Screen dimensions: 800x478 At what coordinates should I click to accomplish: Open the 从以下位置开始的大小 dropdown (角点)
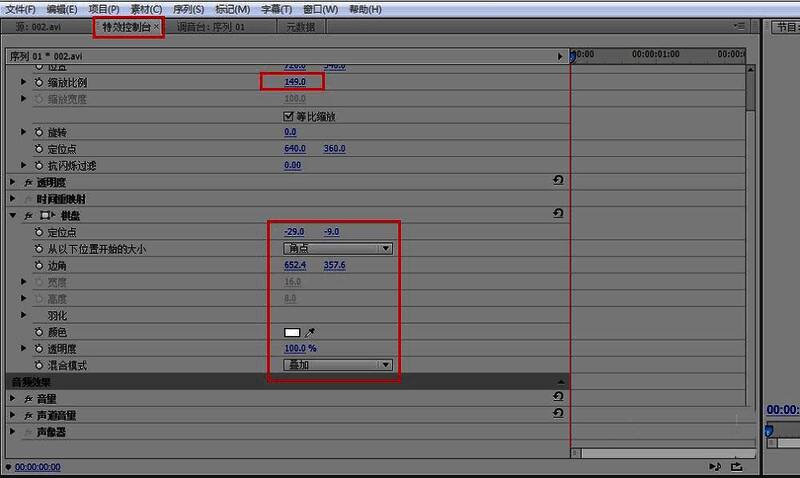(338, 248)
